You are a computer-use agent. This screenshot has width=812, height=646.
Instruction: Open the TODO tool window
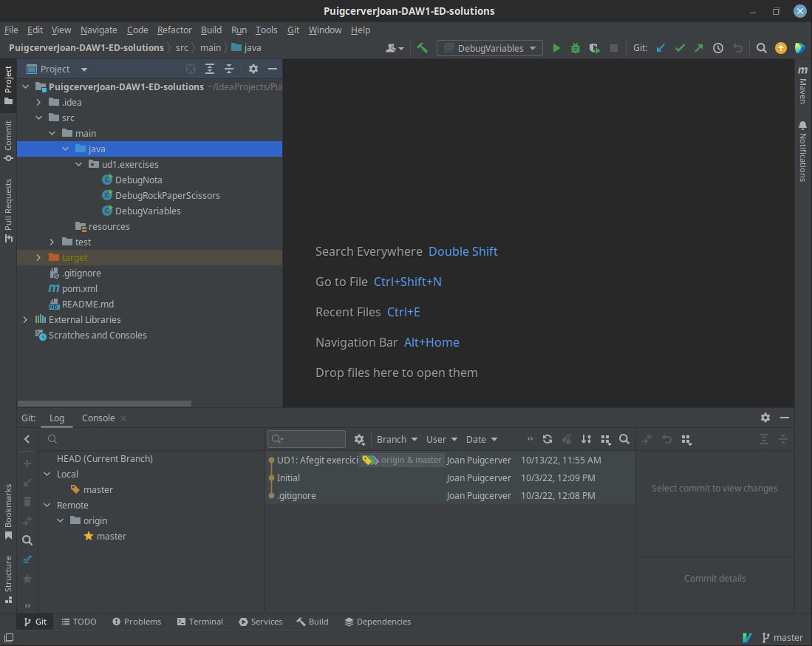79,622
